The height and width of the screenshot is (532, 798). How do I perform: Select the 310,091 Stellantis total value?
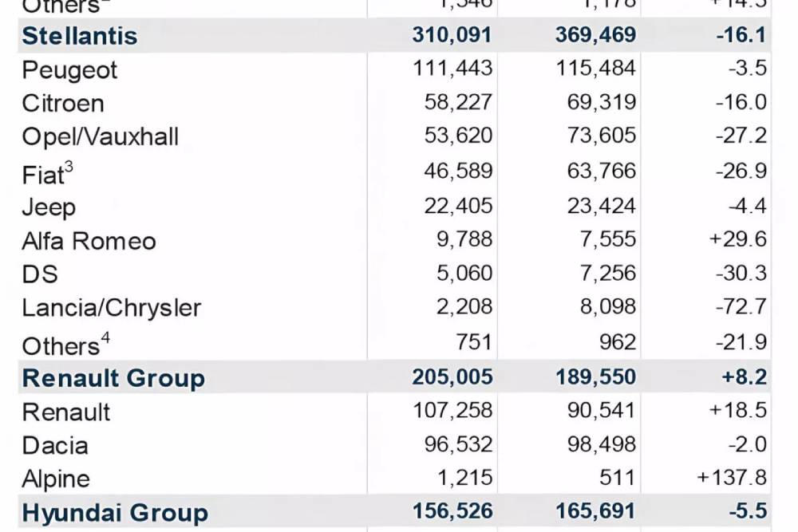(x=452, y=36)
